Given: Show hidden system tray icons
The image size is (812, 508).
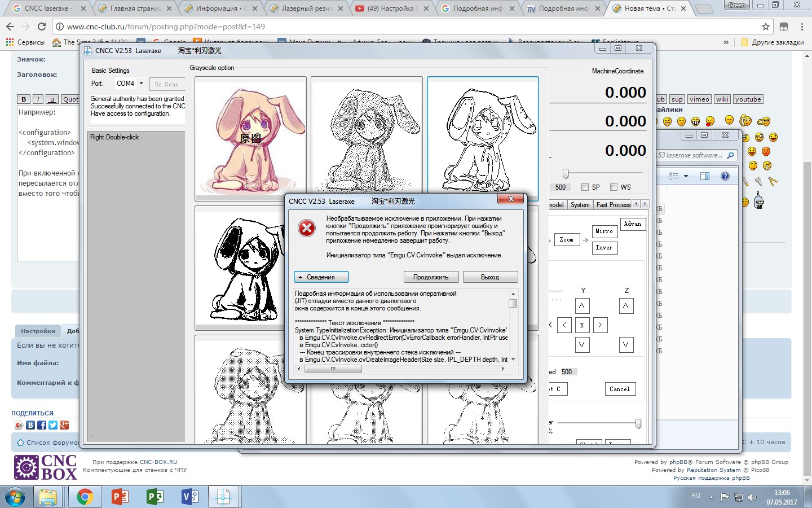Looking at the screenshot, I should 711,497.
